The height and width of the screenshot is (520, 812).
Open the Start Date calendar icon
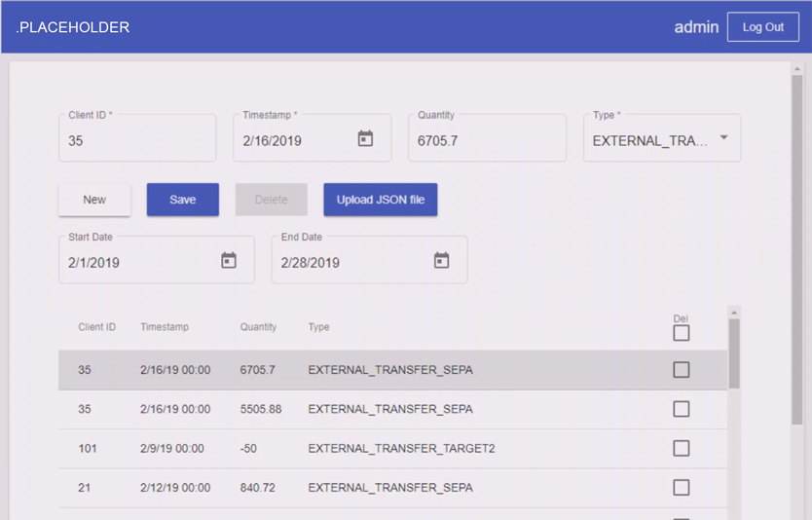(x=229, y=261)
